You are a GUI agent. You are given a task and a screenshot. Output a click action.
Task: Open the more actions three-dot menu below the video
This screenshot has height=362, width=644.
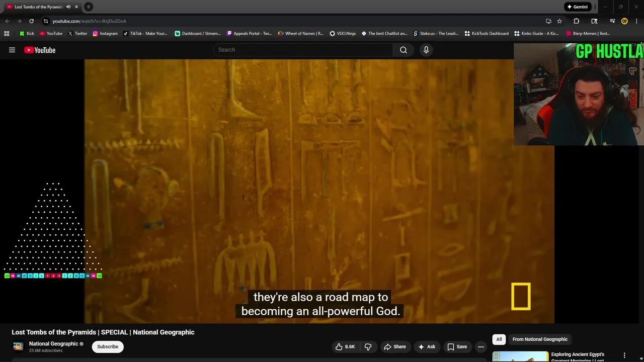click(x=481, y=346)
